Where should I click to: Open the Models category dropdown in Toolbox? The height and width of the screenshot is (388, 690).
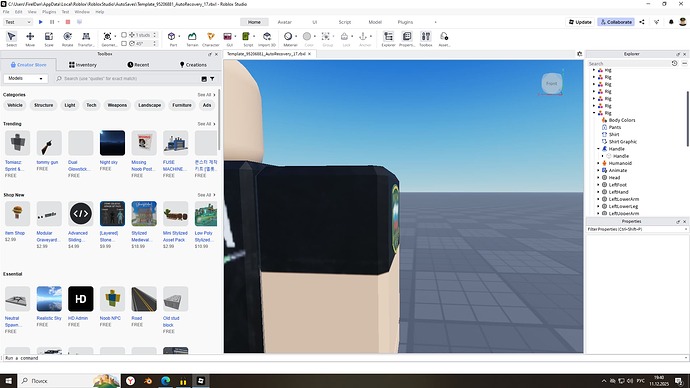pos(26,78)
